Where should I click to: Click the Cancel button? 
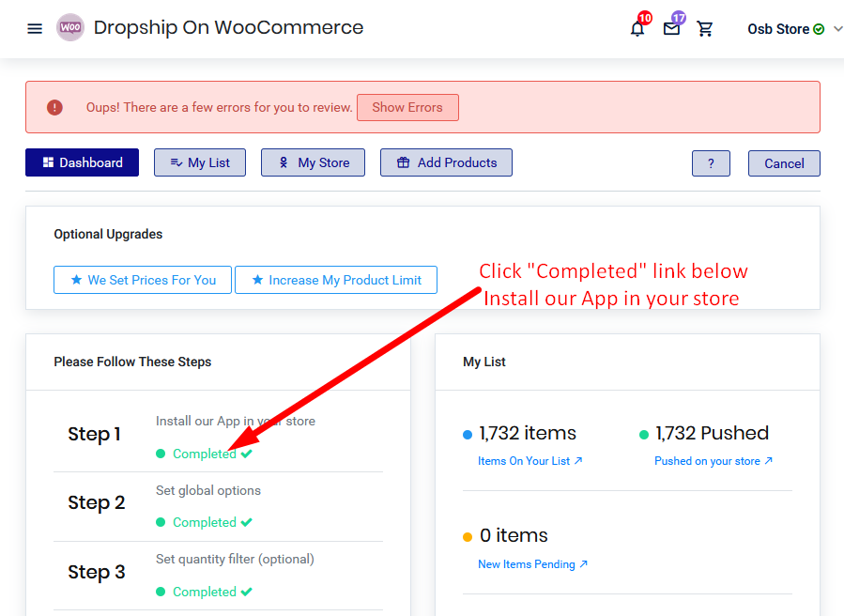click(x=784, y=163)
